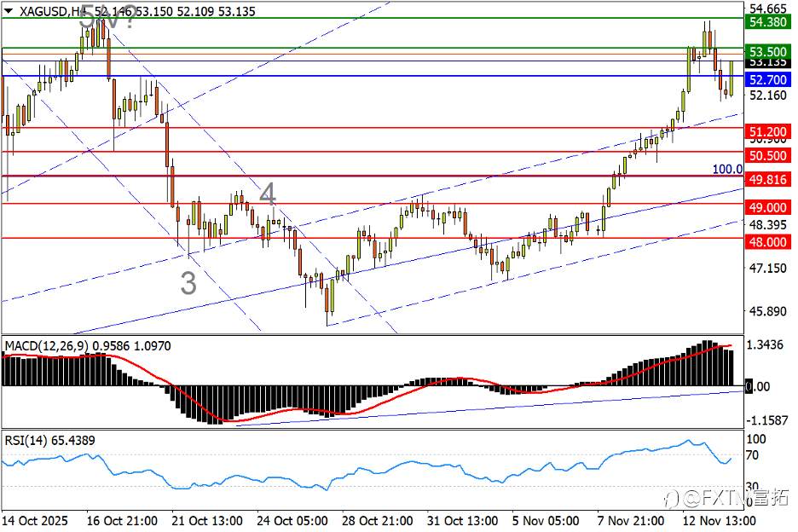Click the 100.0 Fibonacci level label
Viewport: 798px width, 532px height.
coord(727,169)
